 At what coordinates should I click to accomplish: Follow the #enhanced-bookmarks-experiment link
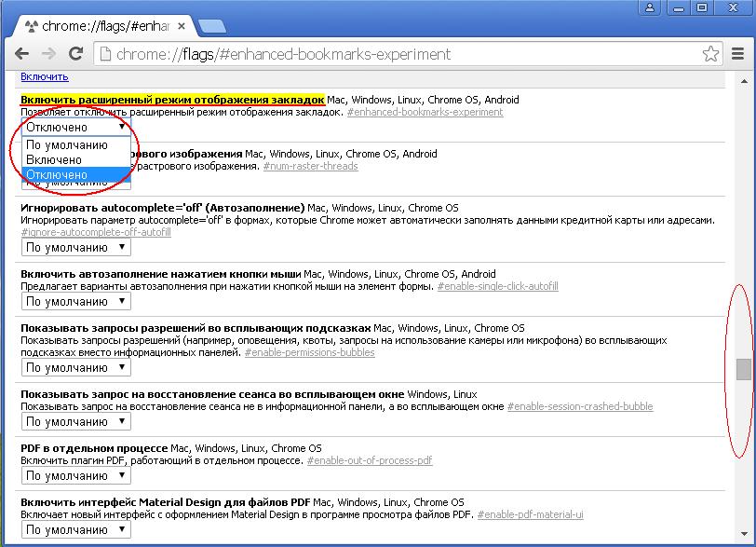(425, 112)
